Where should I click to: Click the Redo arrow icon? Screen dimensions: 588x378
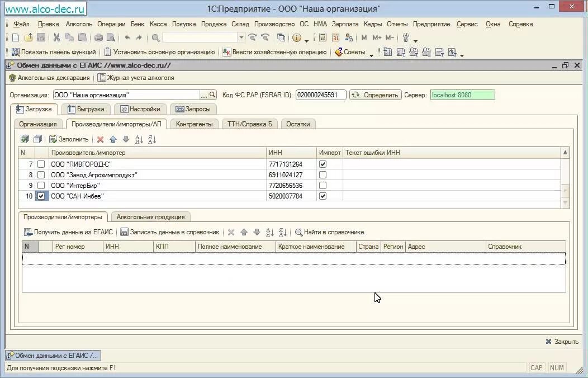coord(139,37)
